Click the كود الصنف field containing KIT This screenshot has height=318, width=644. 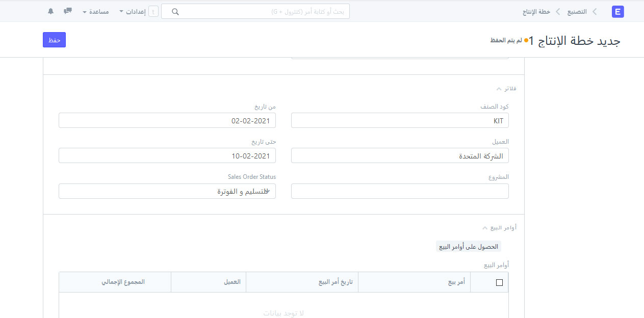pyautogui.click(x=400, y=121)
